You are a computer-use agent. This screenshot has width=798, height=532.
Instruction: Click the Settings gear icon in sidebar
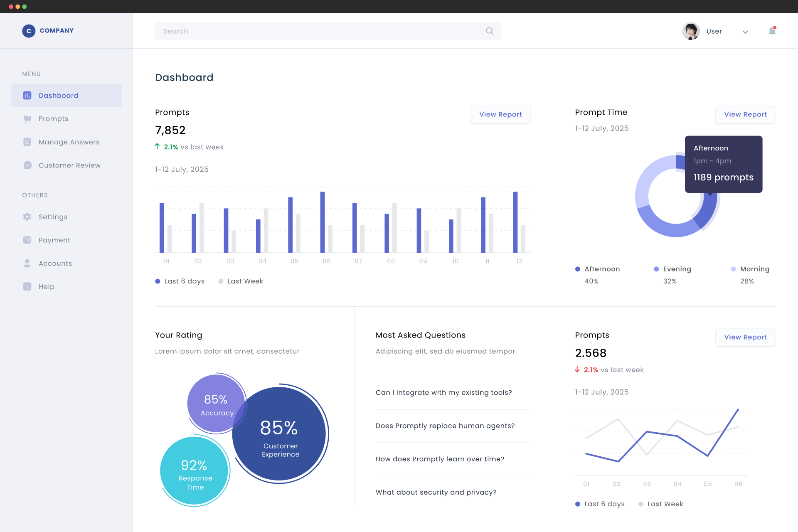[x=27, y=217]
